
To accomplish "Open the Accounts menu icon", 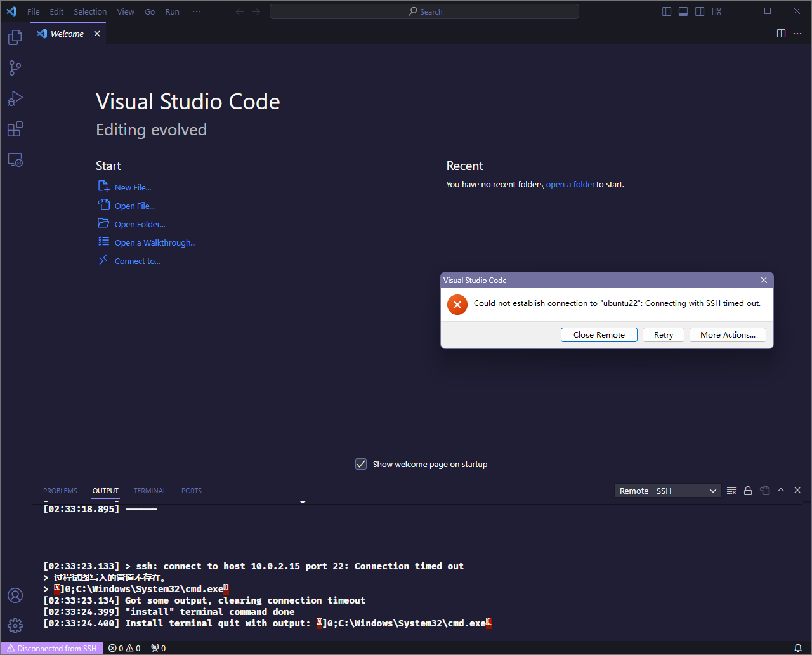I will [15, 595].
